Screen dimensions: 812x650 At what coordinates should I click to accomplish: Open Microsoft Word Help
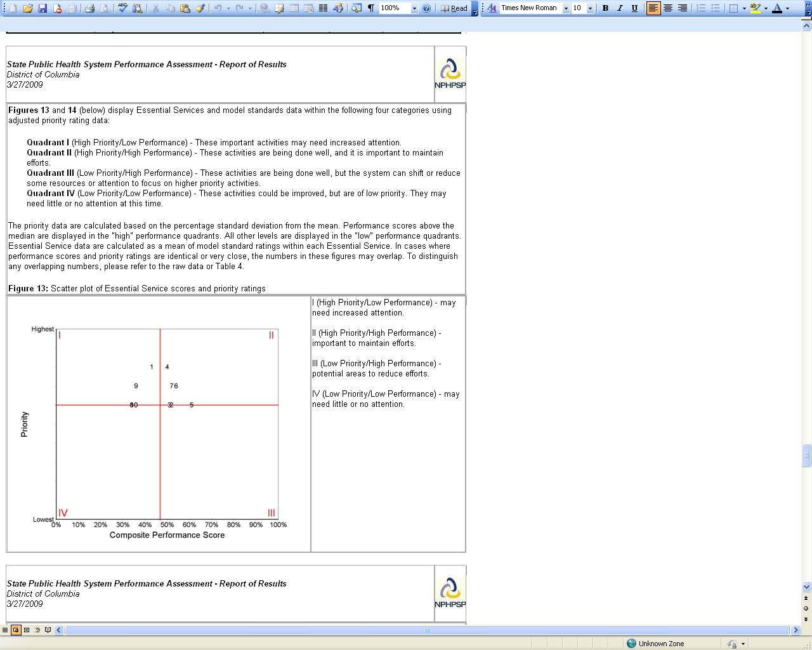click(426, 8)
